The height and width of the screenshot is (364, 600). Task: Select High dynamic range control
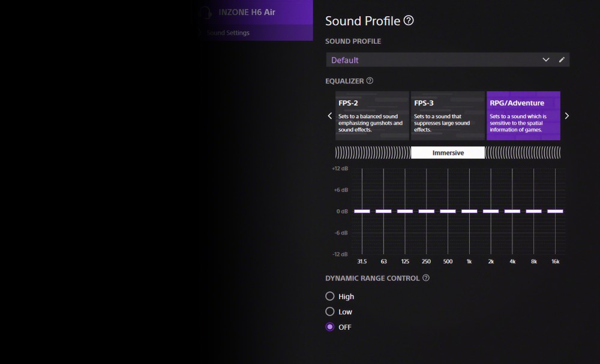point(330,296)
